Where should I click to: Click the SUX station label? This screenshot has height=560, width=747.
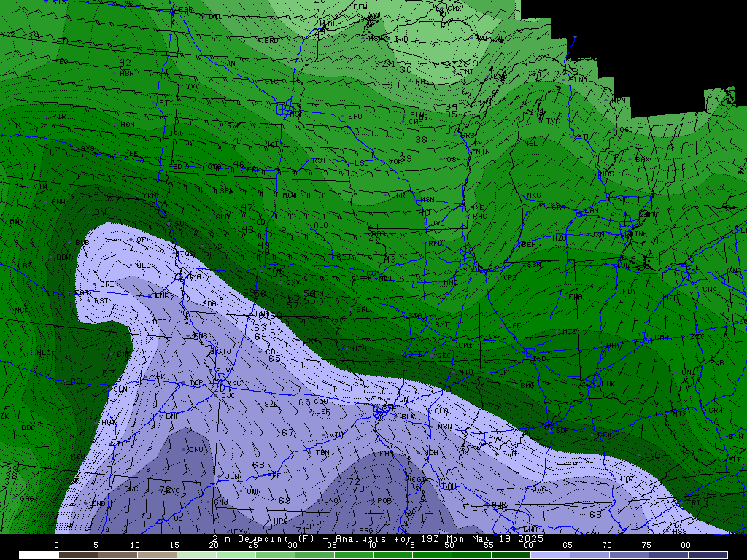click(x=181, y=224)
